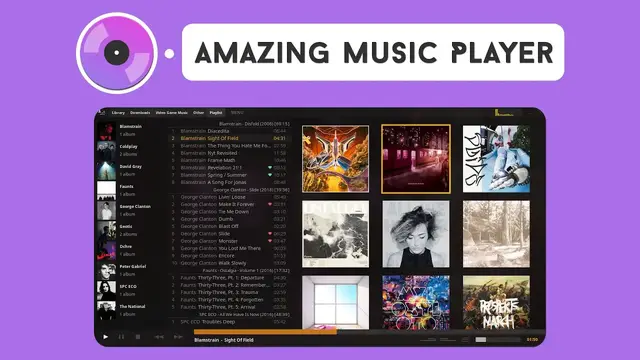Screen dimensions: 640x360
Task: Select track 'Troubles Deep' by SPC ECO
Action: point(229,322)
